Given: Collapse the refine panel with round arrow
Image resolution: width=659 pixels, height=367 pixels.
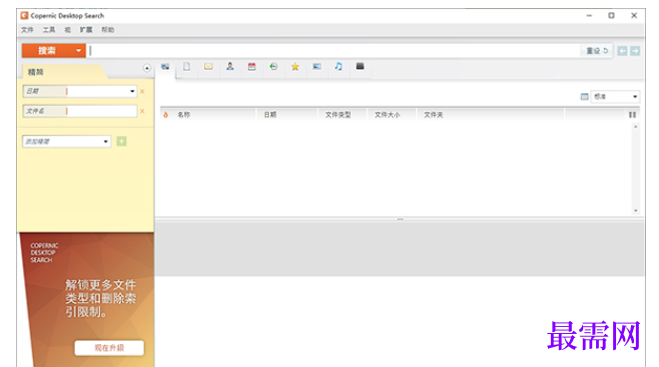Looking at the screenshot, I should [147, 68].
